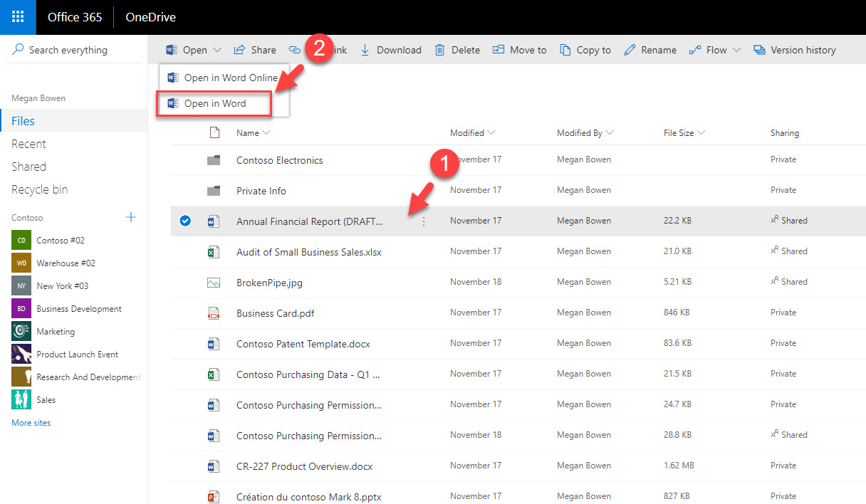The image size is (866, 504).
Task: Click the OneDrive header link
Action: pos(150,17)
